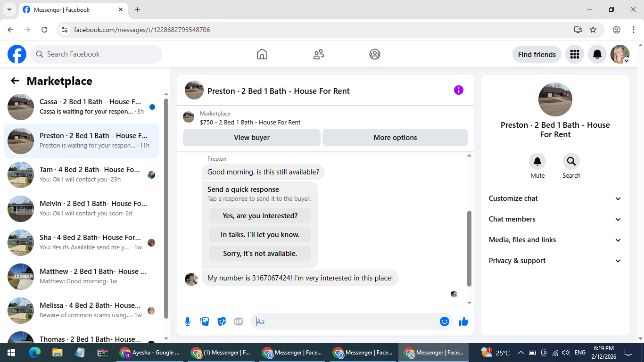The width and height of the screenshot is (644, 362).
Task: Expand Chat members section
Action: (x=555, y=219)
